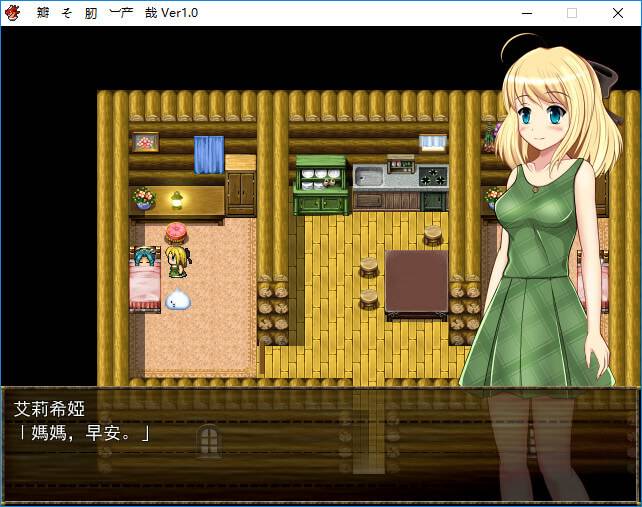Click the blue curtain on the wall
The image size is (642, 507).
[208, 154]
